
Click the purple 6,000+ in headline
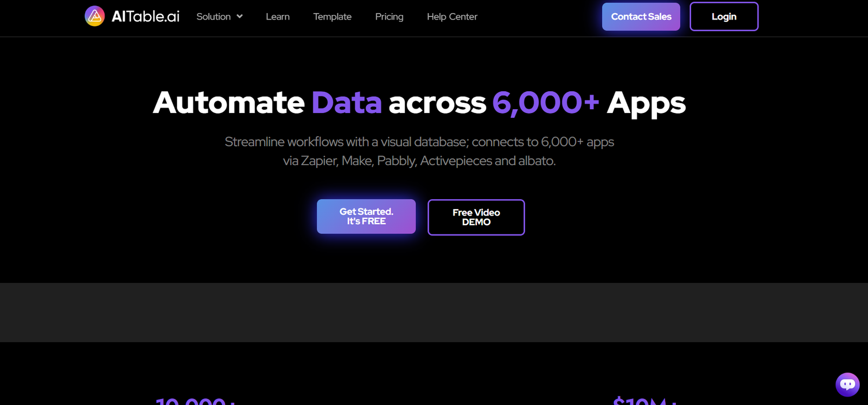[545, 103]
